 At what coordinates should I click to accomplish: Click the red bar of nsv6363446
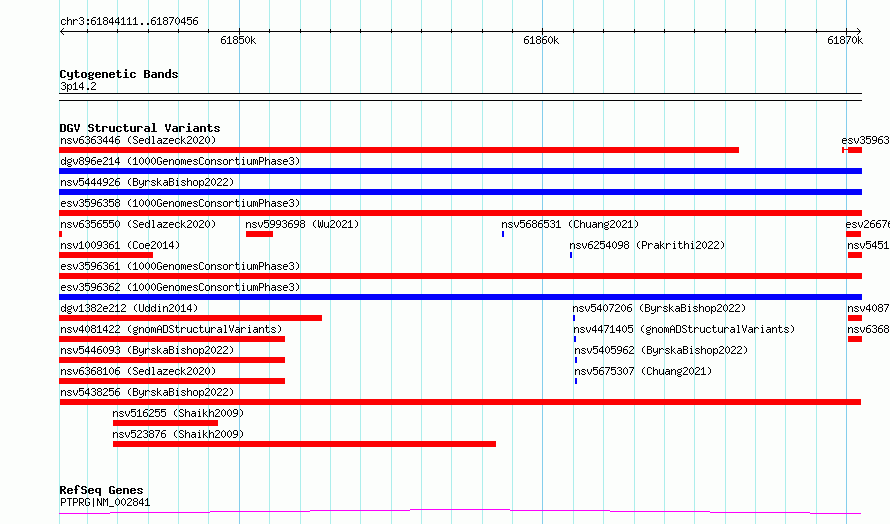[x=399, y=150]
